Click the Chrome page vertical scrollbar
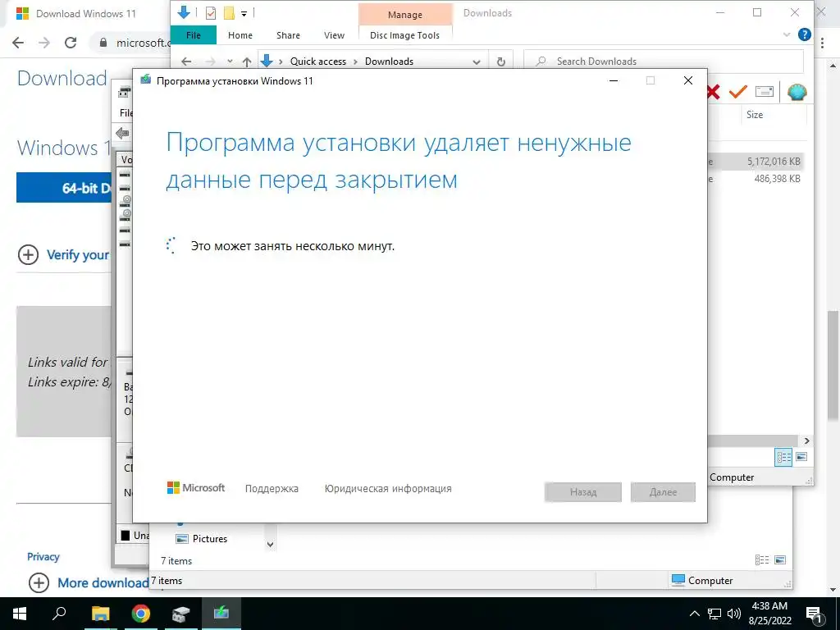Viewport: 840px width, 630px height. tap(833, 366)
